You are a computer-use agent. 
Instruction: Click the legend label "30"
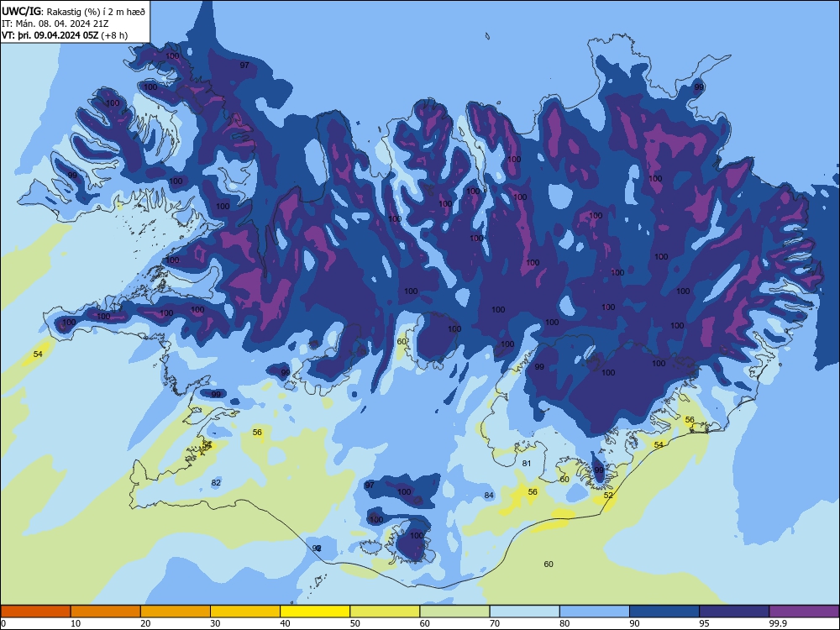point(215,623)
